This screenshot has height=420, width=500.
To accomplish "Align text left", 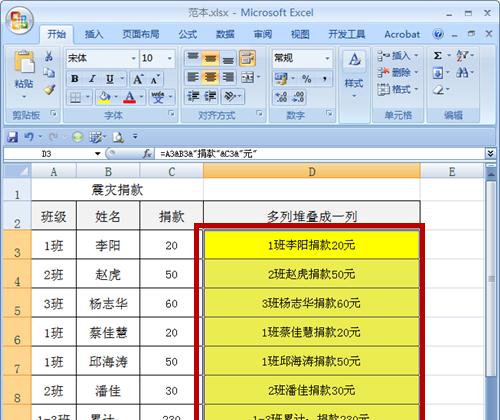I will pos(193,77).
